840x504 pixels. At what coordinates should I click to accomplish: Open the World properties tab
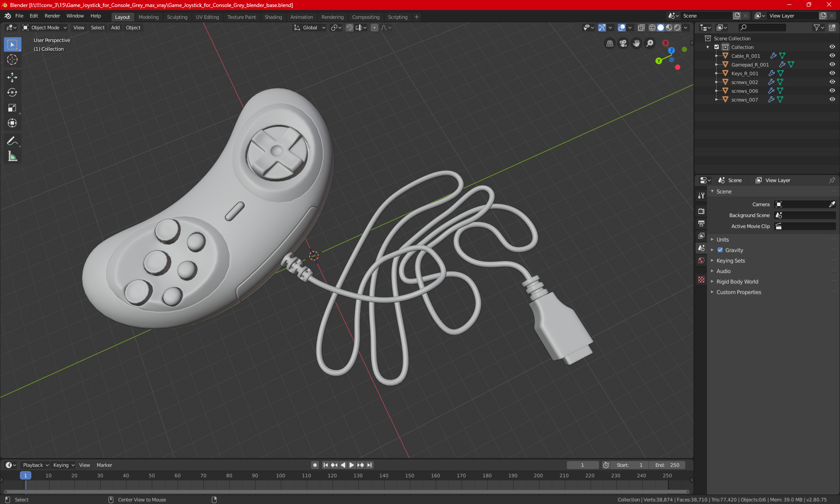tap(701, 260)
